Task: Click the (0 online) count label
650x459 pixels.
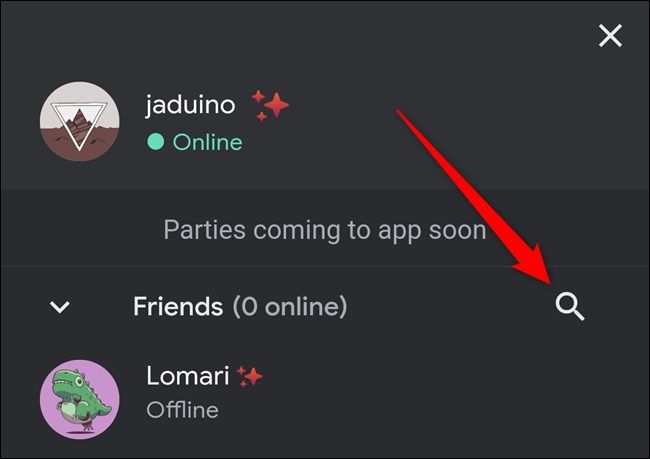Action: click(x=290, y=307)
